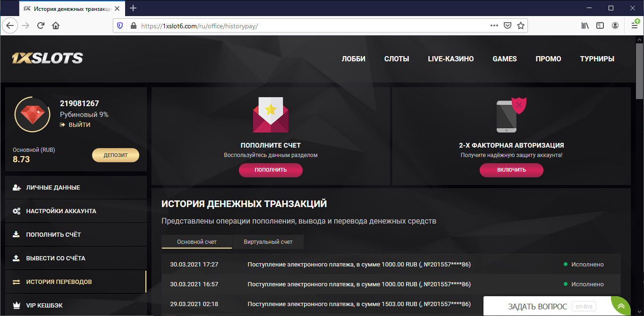Open ВЫВЕСТИ СО СЧЁТА sidebar item

(x=76, y=258)
